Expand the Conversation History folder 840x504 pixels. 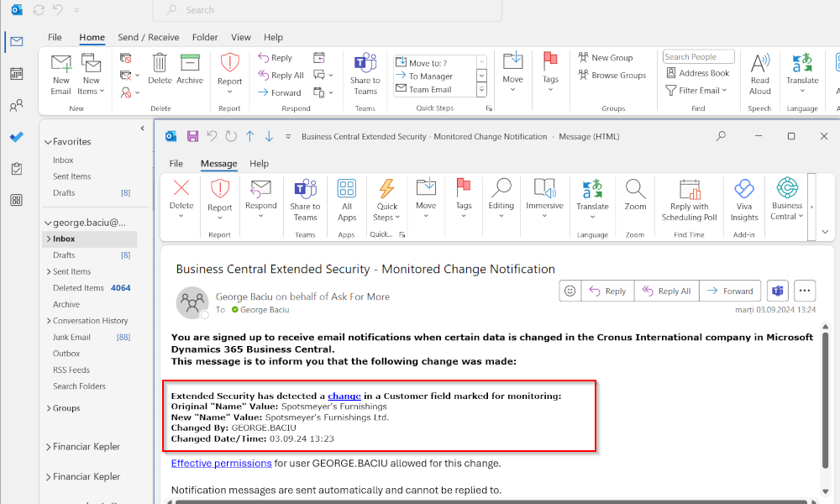pos(48,320)
